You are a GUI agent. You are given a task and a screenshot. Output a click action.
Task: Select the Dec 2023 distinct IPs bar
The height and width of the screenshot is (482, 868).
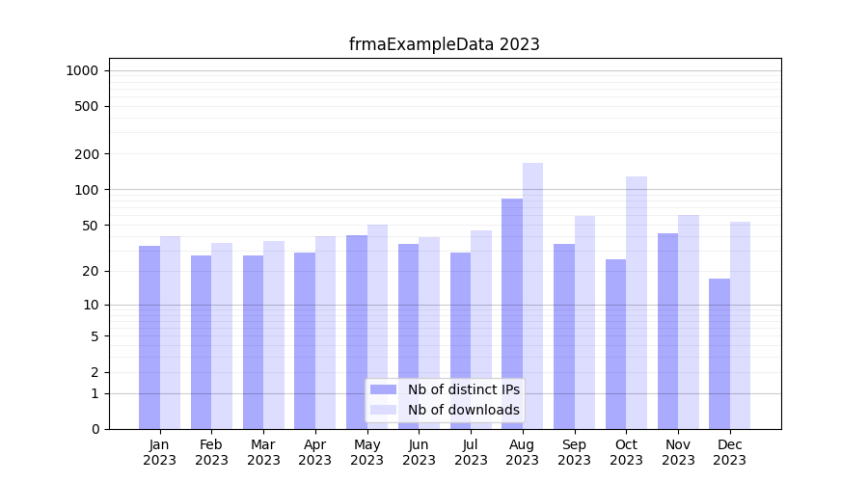point(719,353)
